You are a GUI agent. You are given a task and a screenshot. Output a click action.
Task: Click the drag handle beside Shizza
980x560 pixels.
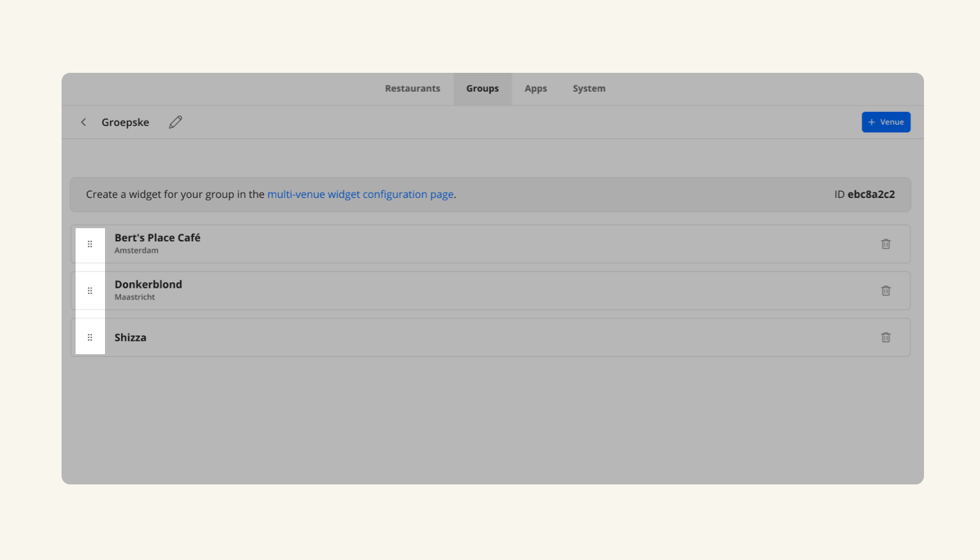click(90, 337)
